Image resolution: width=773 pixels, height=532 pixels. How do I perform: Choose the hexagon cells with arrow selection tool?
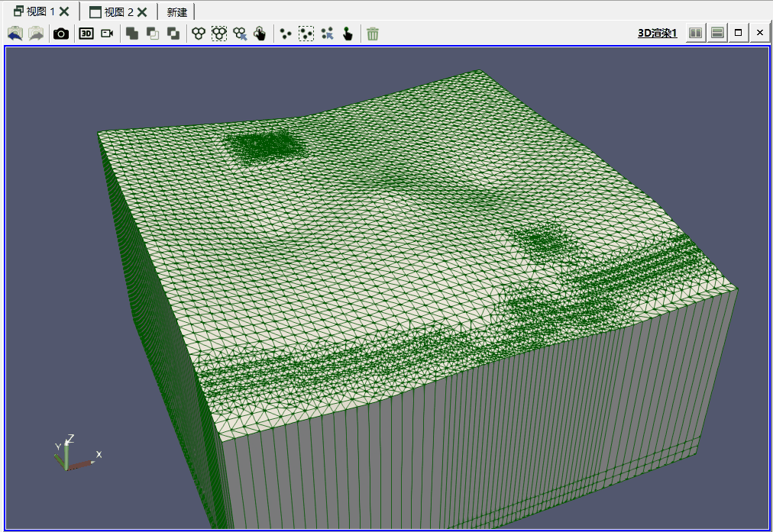(240, 34)
